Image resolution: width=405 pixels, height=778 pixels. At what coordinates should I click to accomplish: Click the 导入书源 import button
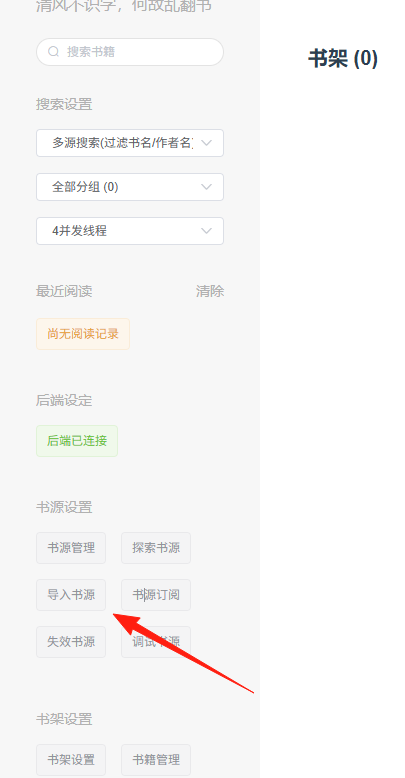click(x=71, y=595)
